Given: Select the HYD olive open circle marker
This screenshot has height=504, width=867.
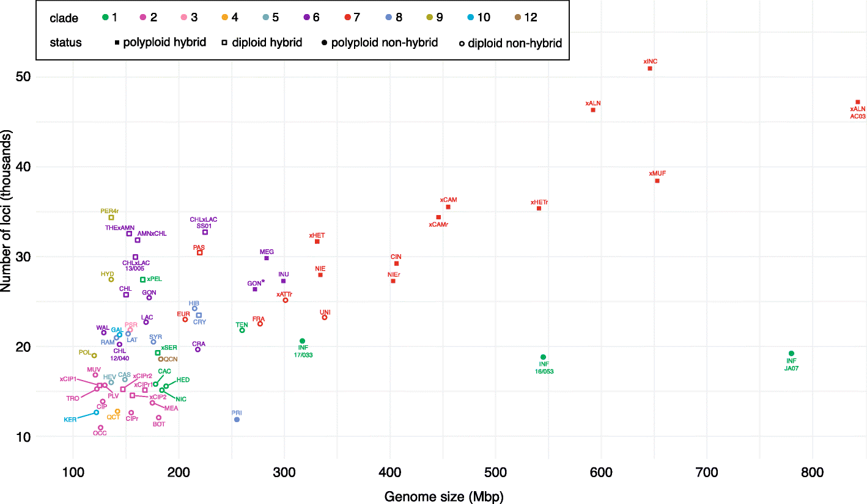Looking at the screenshot, I should [x=111, y=279].
